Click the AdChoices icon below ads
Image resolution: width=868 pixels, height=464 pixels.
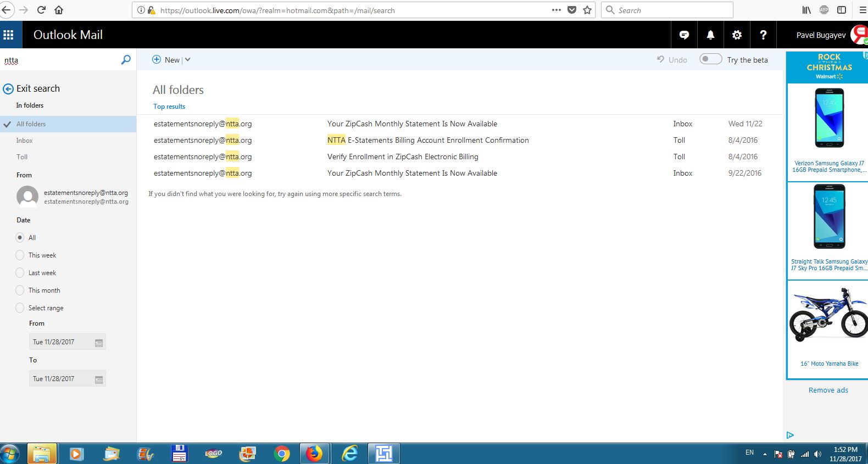click(x=790, y=435)
